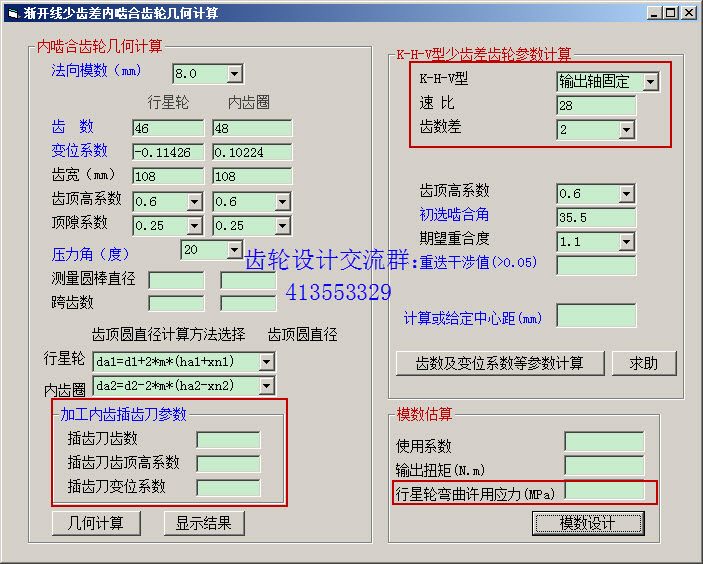
Task: Click the 内齿圈 齿数 field showing 48
Action: pyautogui.click(x=252, y=128)
